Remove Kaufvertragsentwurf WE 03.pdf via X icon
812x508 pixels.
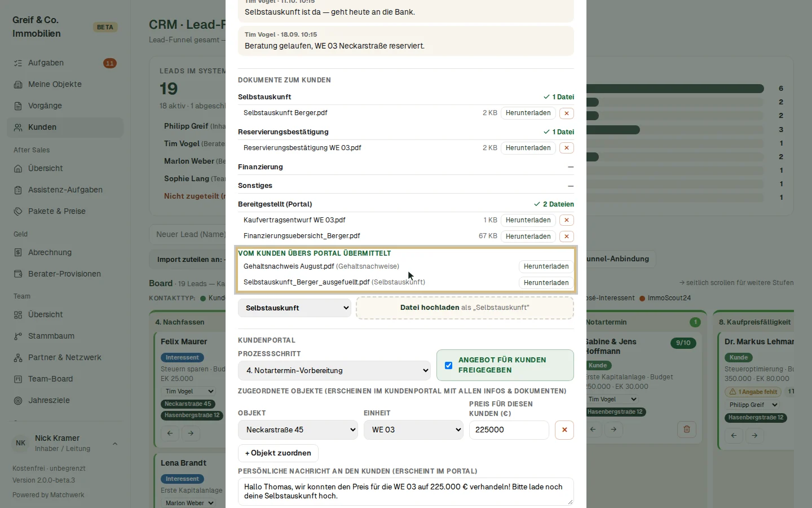tap(567, 220)
